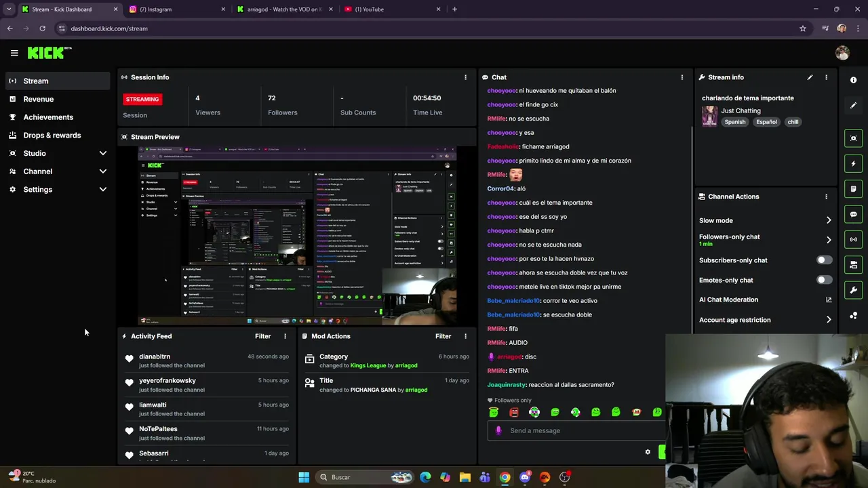Open Discord from the taskbar
868x488 pixels.
525,477
